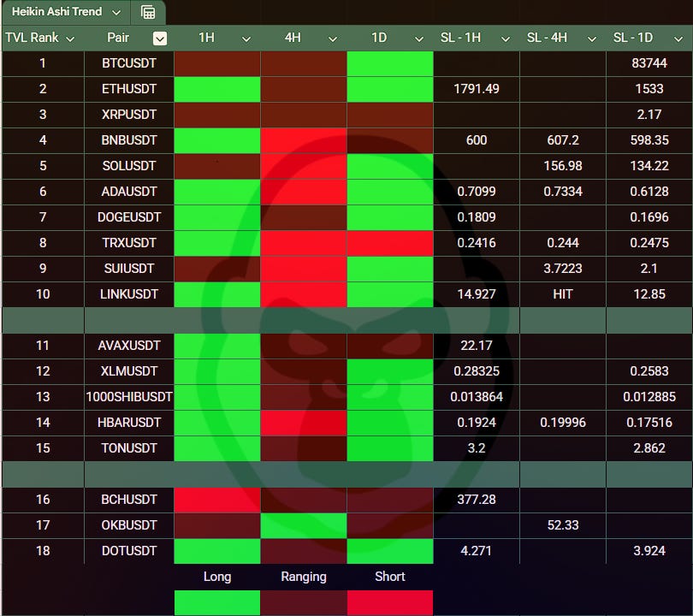Viewport: 693px width, 616px height.
Task: Click TVL rank number 10 cell
Action: (43, 294)
